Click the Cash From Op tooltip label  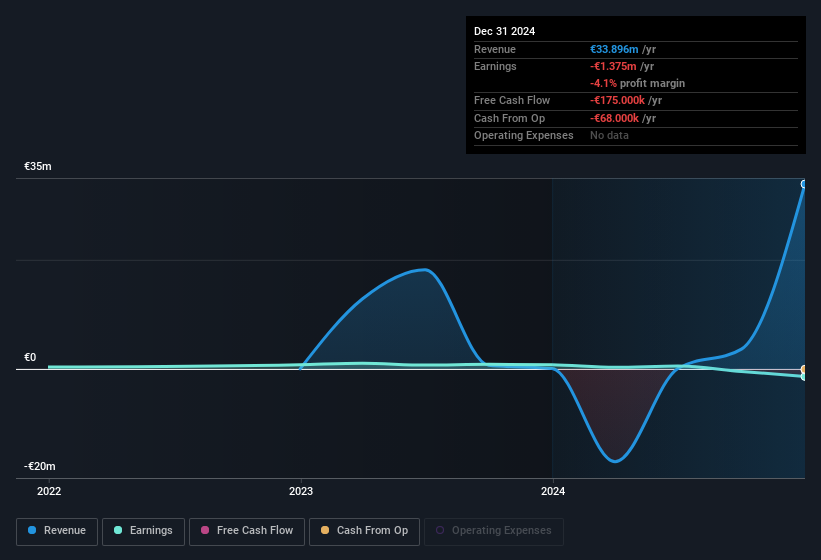click(x=509, y=118)
